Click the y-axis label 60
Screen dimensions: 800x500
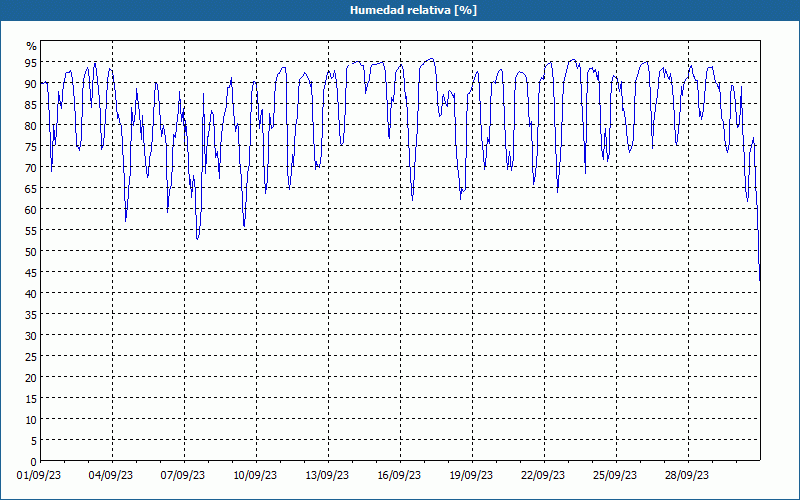coord(31,210)
